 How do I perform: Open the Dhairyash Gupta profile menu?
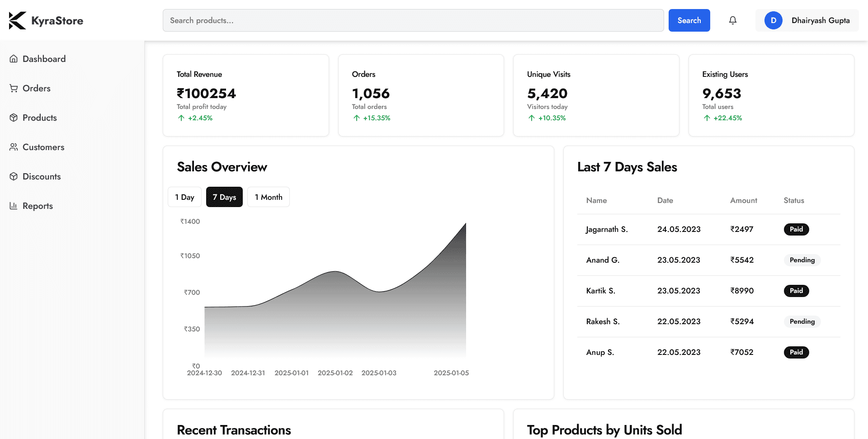pos(807,20)
